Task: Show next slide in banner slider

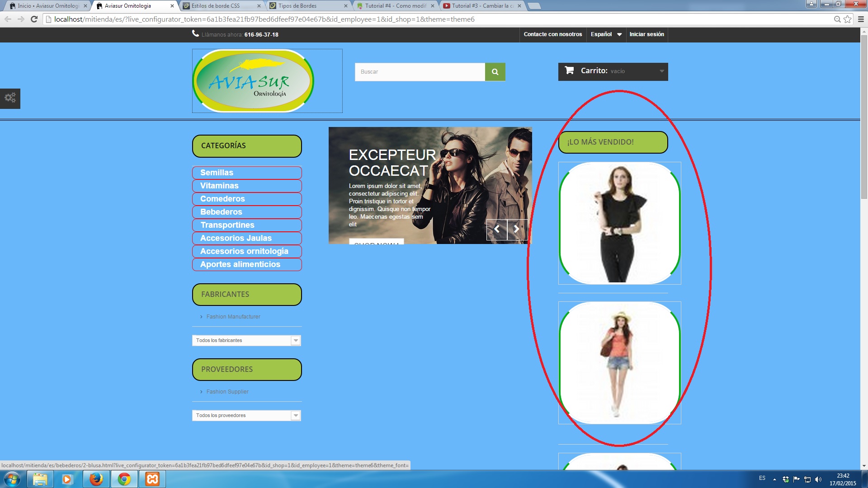Action: point(517,229)
